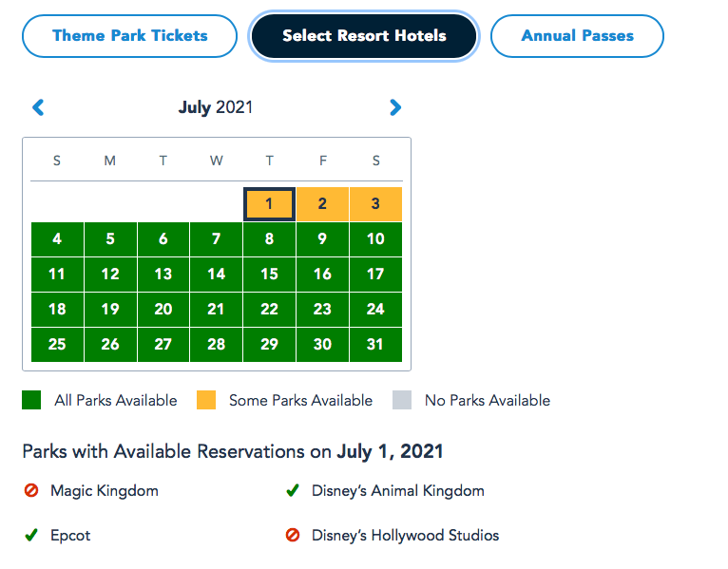
Task: Click the unavailable icon beside Magic Kingdom
Action: pyautogui.click(x=30, y=491)
